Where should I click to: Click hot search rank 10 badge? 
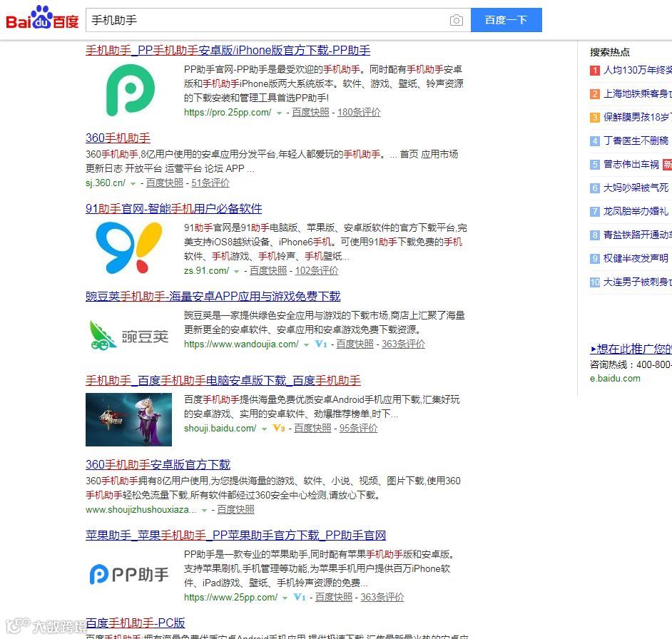[595, 282]
